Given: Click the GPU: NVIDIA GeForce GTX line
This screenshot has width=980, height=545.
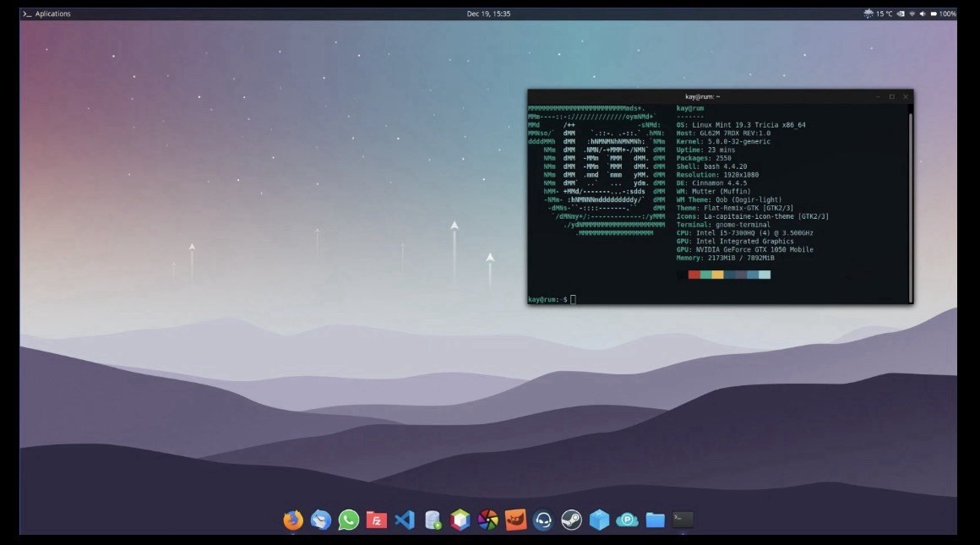Looking at the screenshot, I should click(x=745, y=249).
